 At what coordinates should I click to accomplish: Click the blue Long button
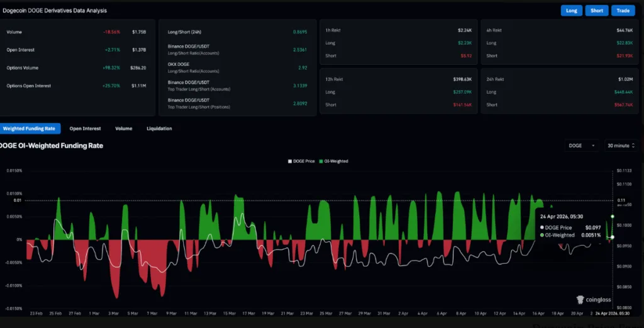571,11
